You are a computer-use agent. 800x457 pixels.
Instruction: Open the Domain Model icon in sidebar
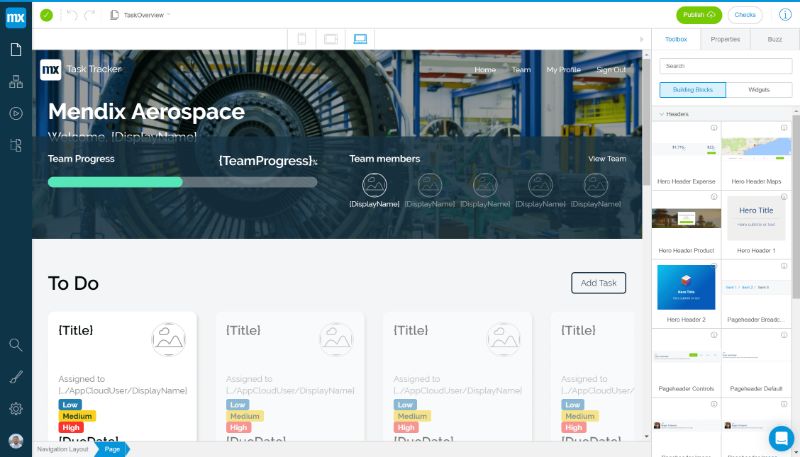point(16,82)
